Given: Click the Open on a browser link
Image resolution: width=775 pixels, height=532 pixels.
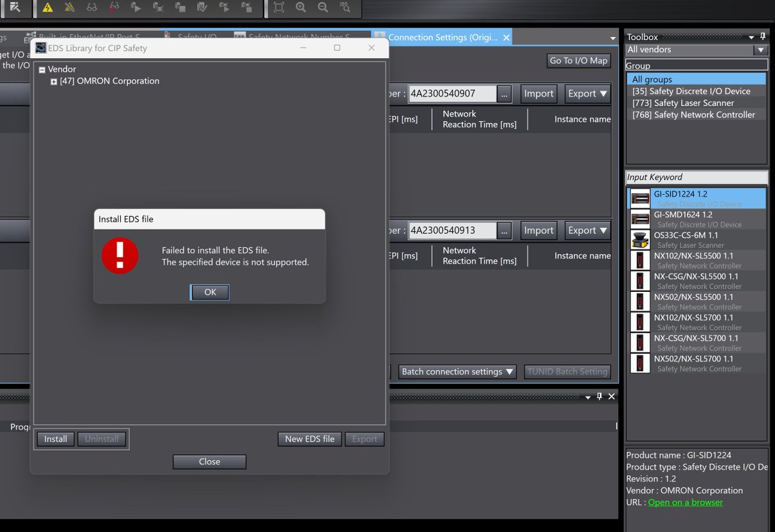Looking at the screenshot, I should [685, 502].
